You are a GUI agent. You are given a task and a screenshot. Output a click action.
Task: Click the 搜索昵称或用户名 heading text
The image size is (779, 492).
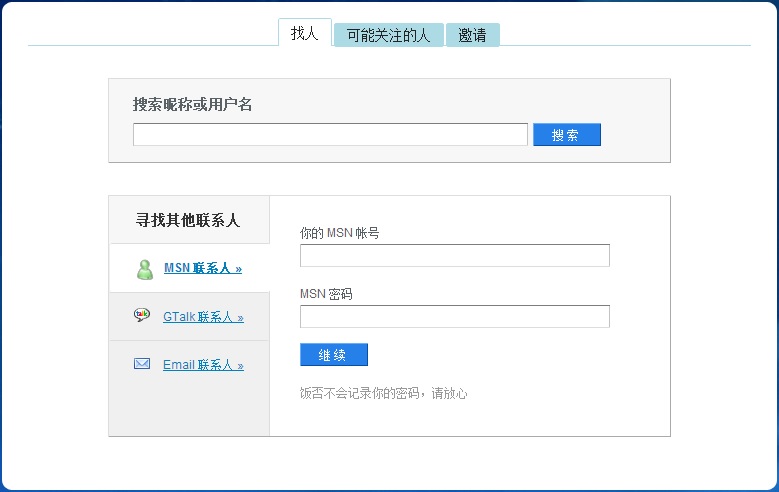[x=192, y=104]
